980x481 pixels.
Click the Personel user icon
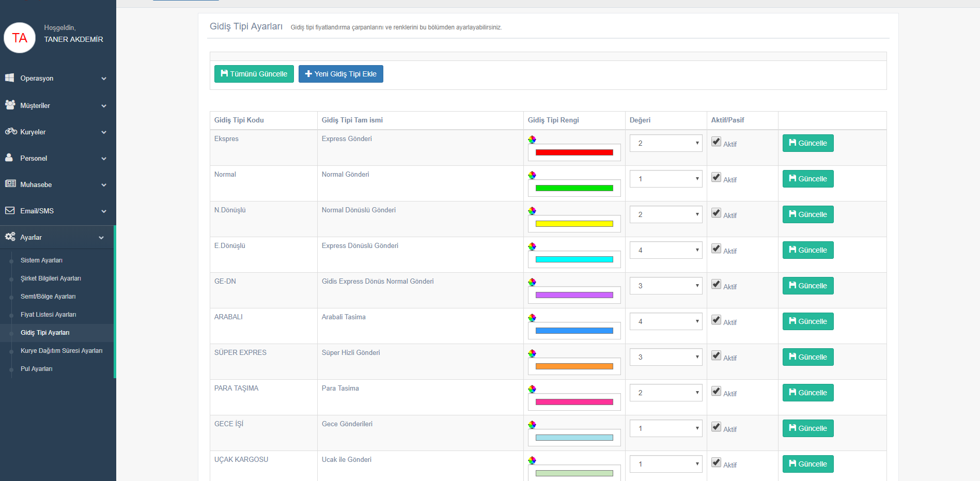(x=9, y=158)
